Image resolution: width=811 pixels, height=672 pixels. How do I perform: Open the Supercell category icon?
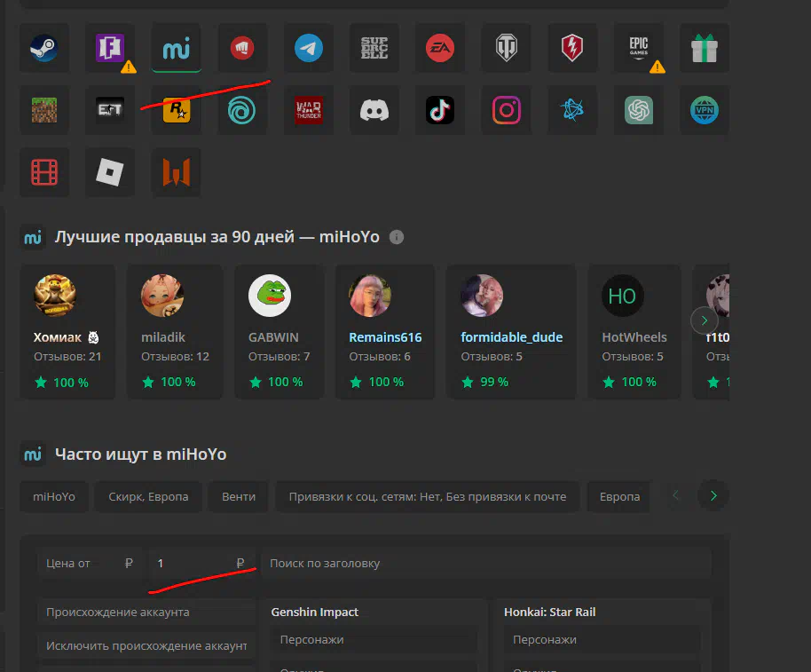(374, 48)
